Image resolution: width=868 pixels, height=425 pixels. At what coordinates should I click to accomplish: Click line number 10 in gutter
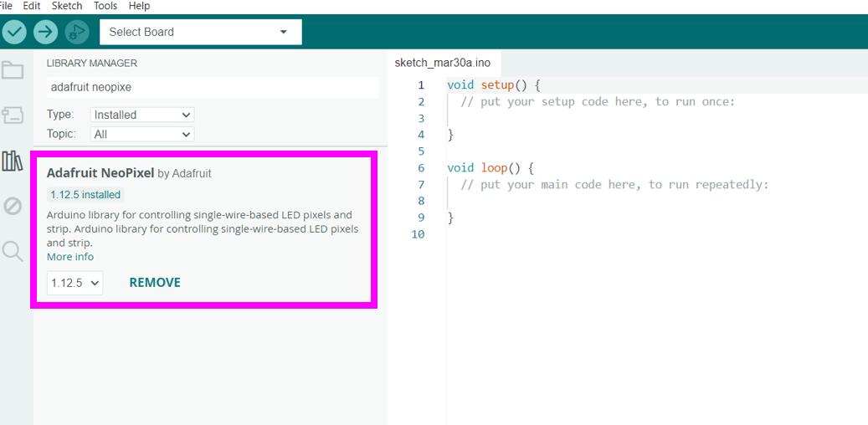(418, 234)
